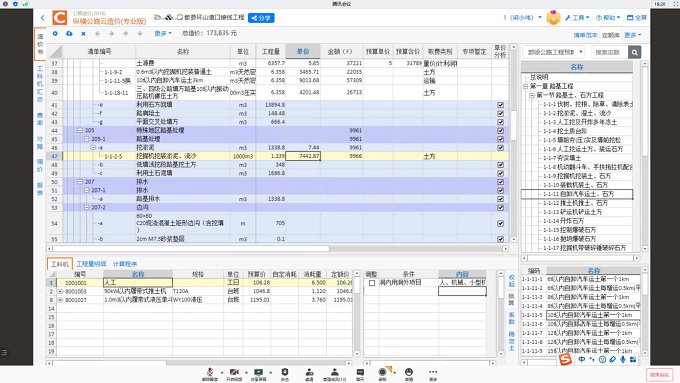Click the move down arrow toolbar icon

tap(140, 33)
